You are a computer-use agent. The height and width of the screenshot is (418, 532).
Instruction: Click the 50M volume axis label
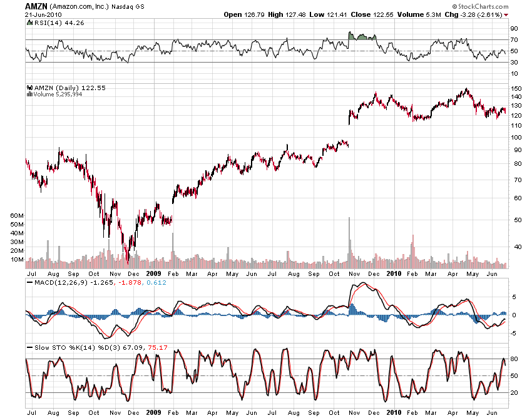[17, 224]
